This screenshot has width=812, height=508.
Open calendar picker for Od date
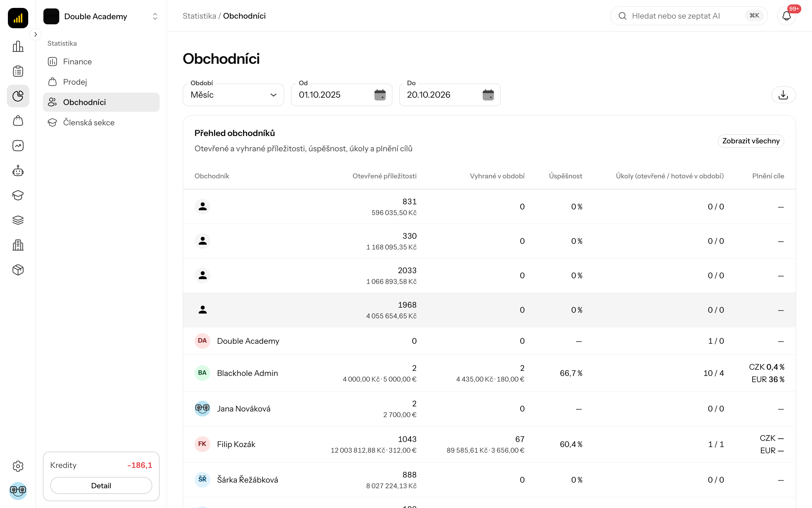point(380,95)
